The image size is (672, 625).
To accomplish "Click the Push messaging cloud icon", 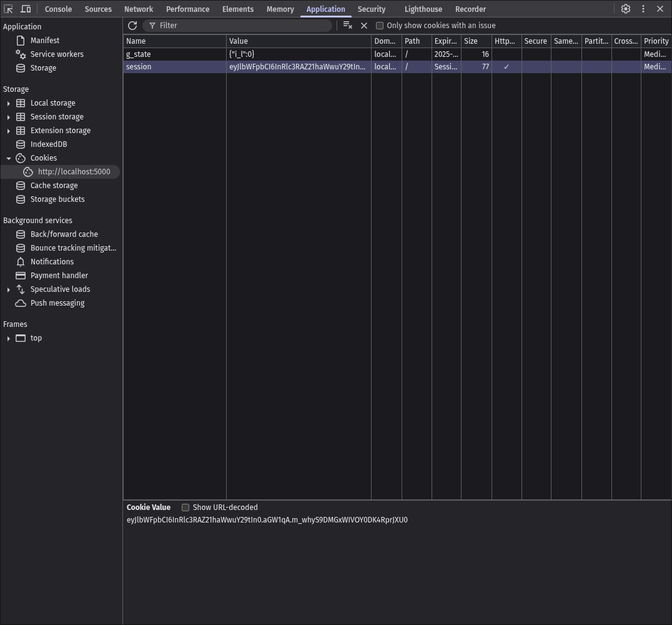I will 21,303.
